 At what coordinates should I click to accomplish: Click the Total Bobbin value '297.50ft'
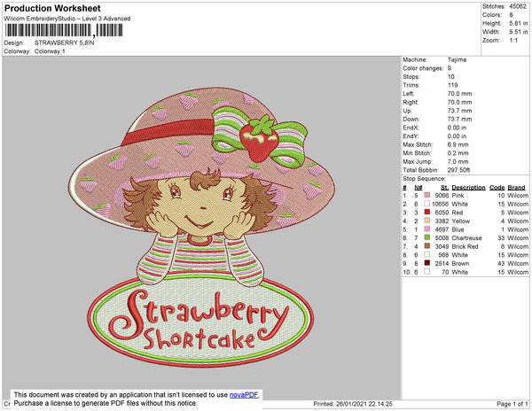[458, 170]
